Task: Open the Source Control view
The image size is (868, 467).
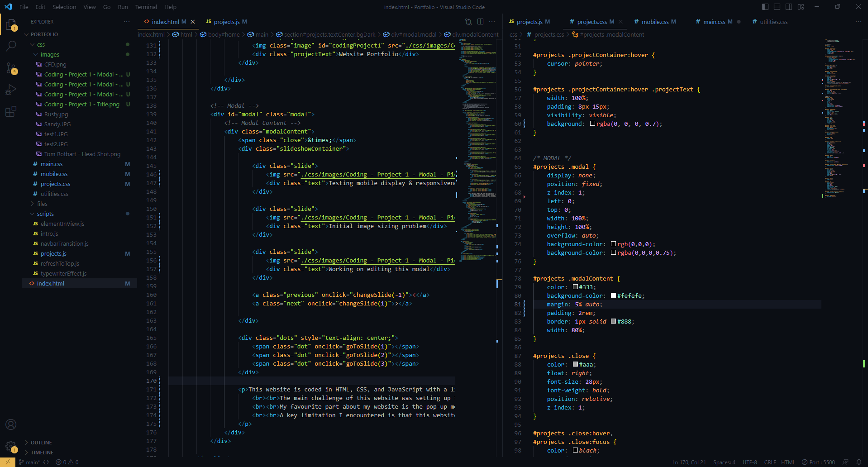Action: pyautogui.click(x=11, y=68)
